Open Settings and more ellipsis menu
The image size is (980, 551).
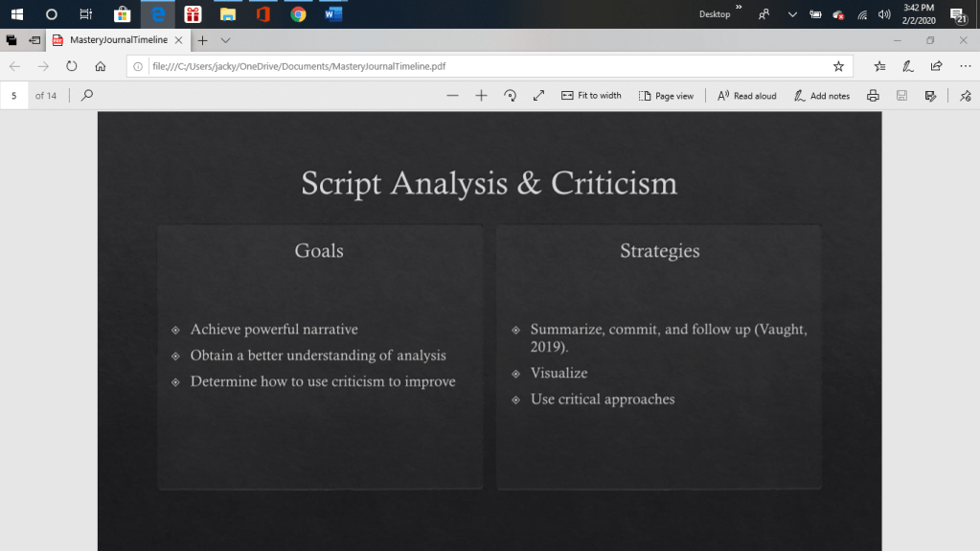click(964, 66)
